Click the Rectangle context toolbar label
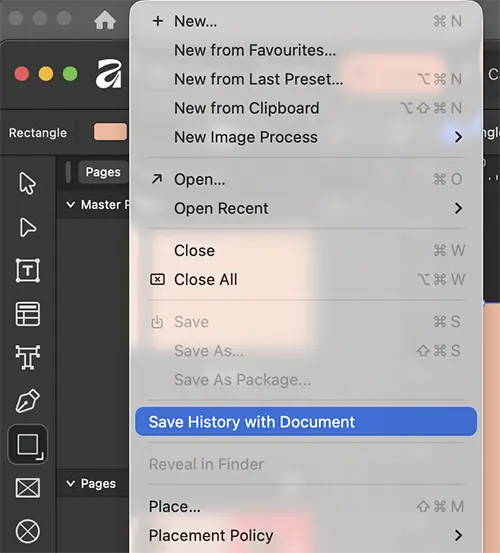The height and width of the screenshot is (553, 500). [38, 133]
